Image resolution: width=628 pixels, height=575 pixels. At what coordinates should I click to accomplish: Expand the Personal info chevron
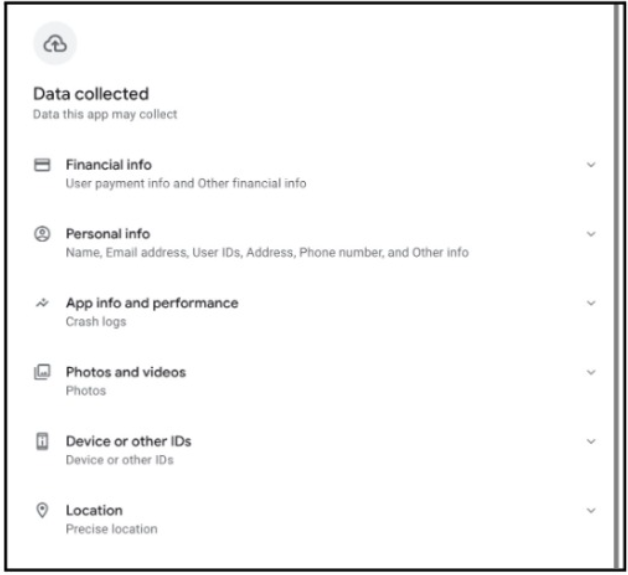590,233
